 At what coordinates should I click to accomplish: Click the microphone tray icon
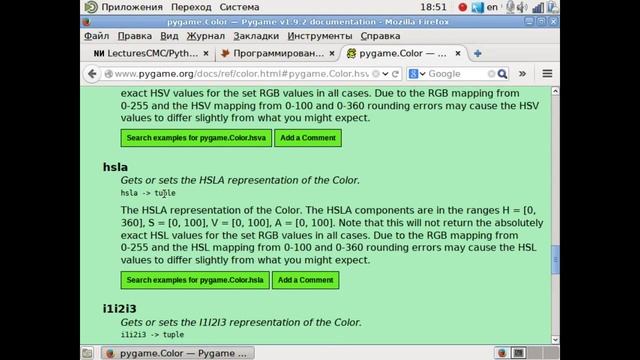point(510,7)
